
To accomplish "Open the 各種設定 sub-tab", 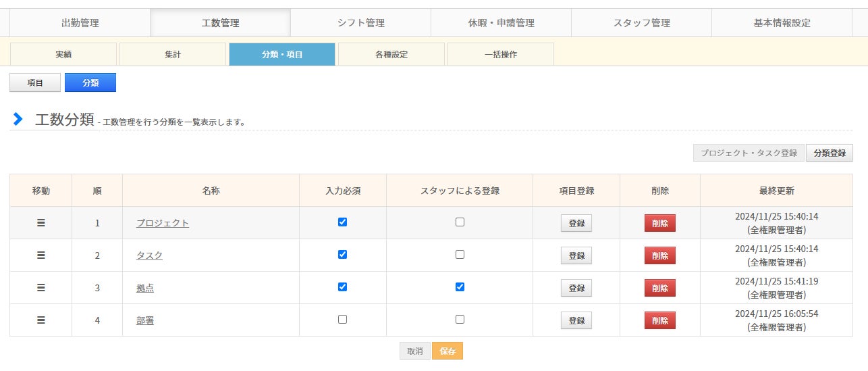I will click(x=391, y=55).
